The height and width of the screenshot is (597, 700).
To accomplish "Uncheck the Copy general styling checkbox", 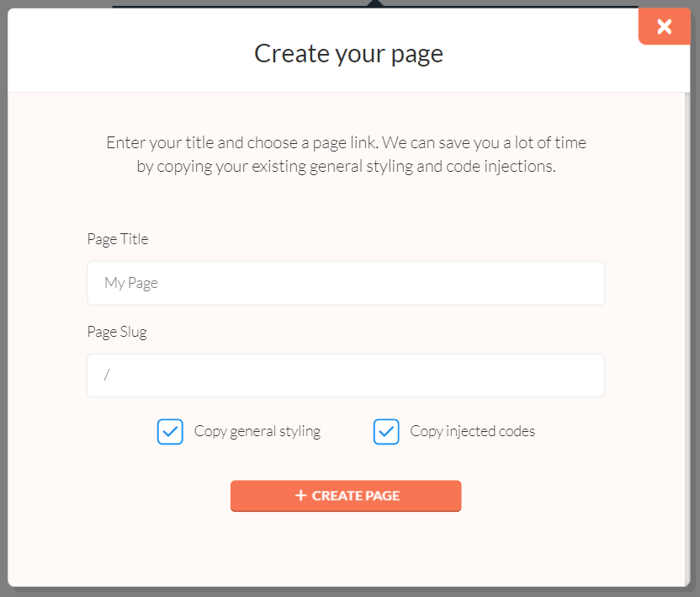I will (170, 432).
